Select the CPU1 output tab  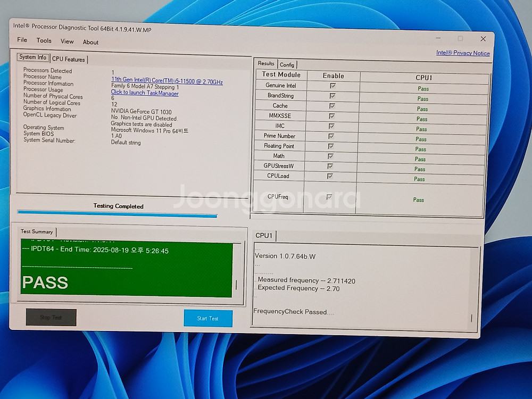click(x=264, y=236)
